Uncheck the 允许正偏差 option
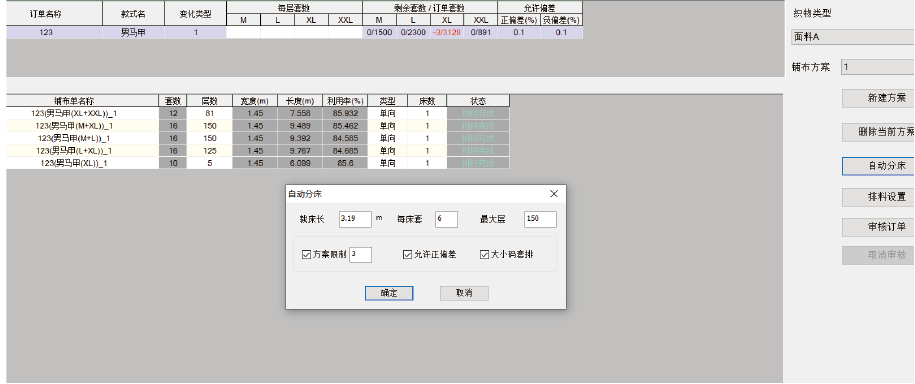Screen dimensions: 915x384 pos(407,254)
